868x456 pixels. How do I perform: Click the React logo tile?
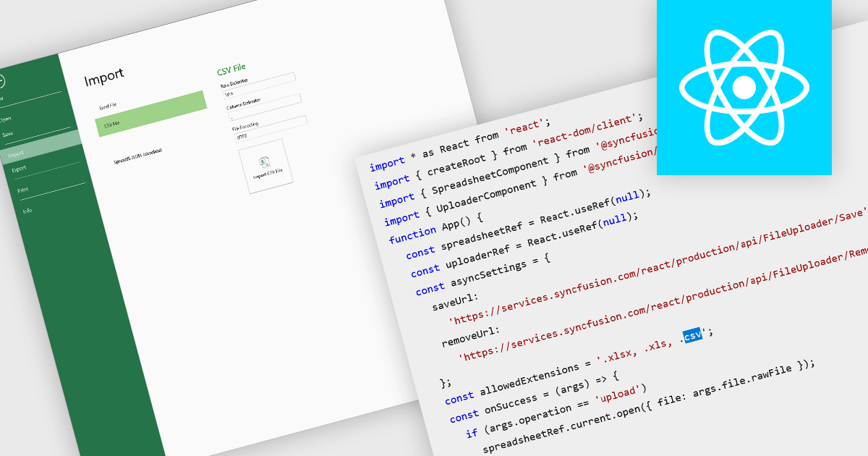coord(744,87)
